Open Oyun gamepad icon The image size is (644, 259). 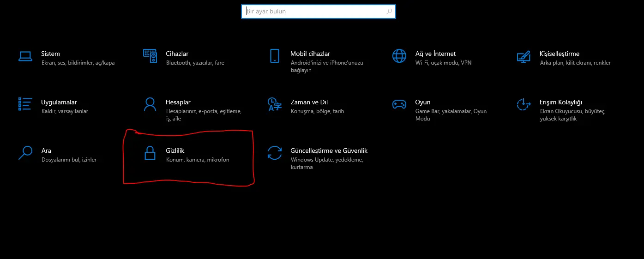coord(399,104)
